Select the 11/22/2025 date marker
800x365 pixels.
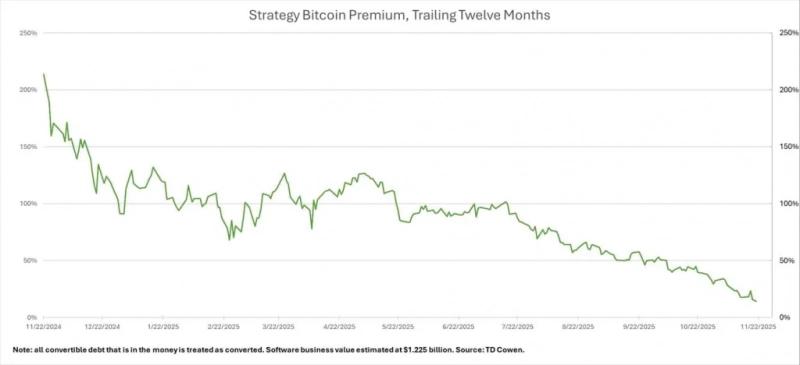coord(757,326)
